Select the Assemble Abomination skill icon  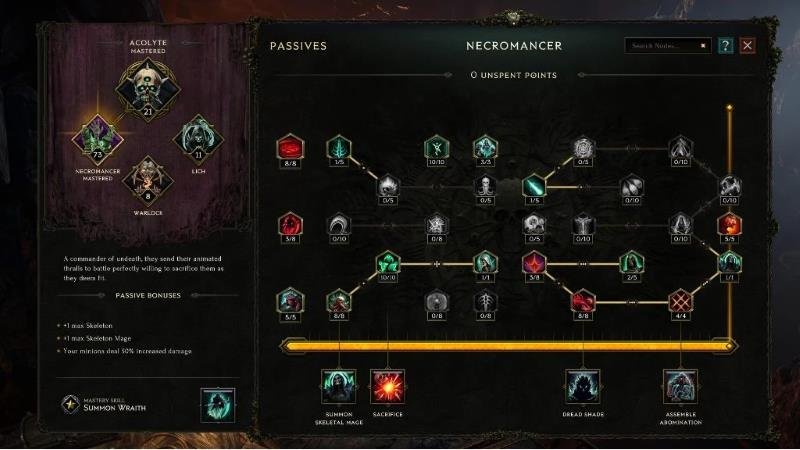[x=680, y=386]
